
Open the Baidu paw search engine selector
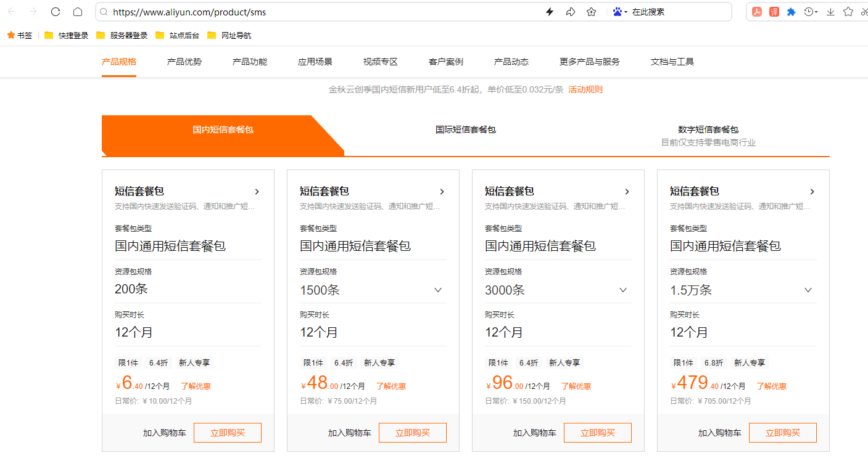620,12
